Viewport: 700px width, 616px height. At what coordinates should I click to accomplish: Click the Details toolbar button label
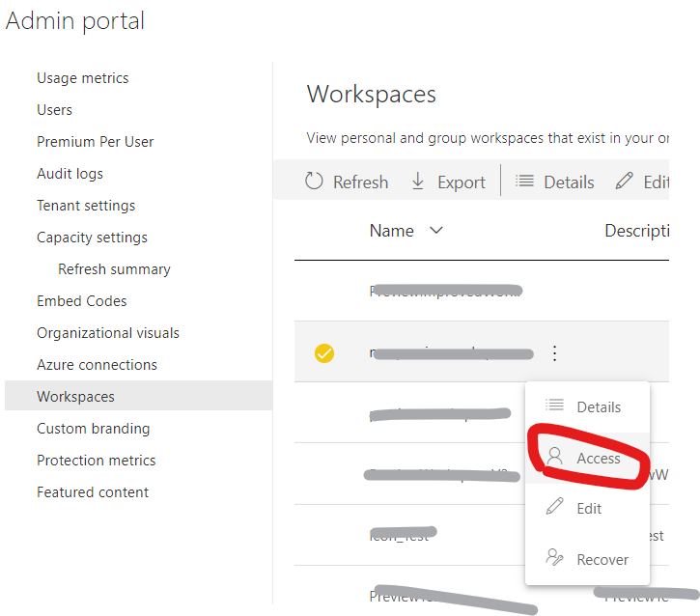click(x=569, y=182)
